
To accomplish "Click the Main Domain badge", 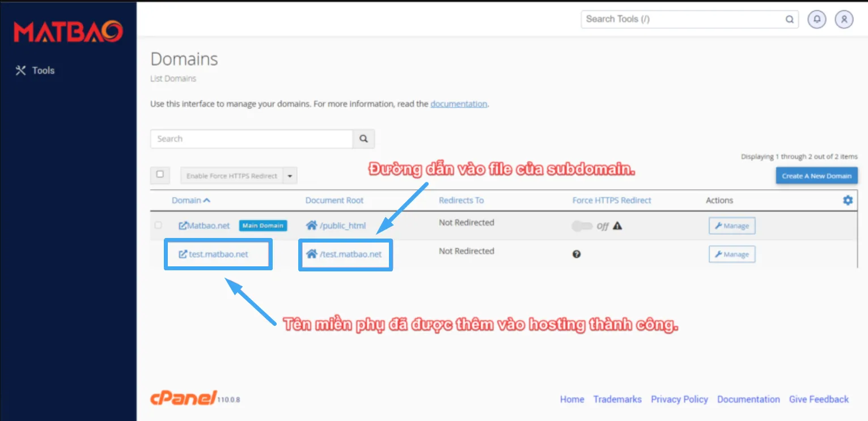I will pos(263,226).
